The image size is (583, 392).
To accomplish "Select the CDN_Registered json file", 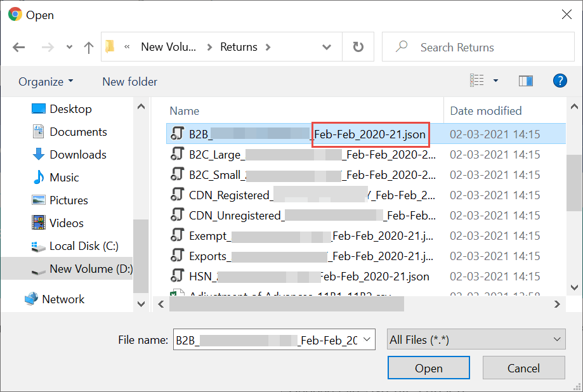I will coord(366,195).
